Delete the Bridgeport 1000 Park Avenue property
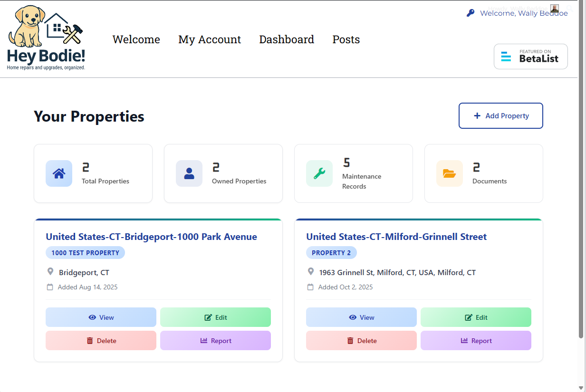The height and width of the screenshot is (392, 586). [101, 341]
